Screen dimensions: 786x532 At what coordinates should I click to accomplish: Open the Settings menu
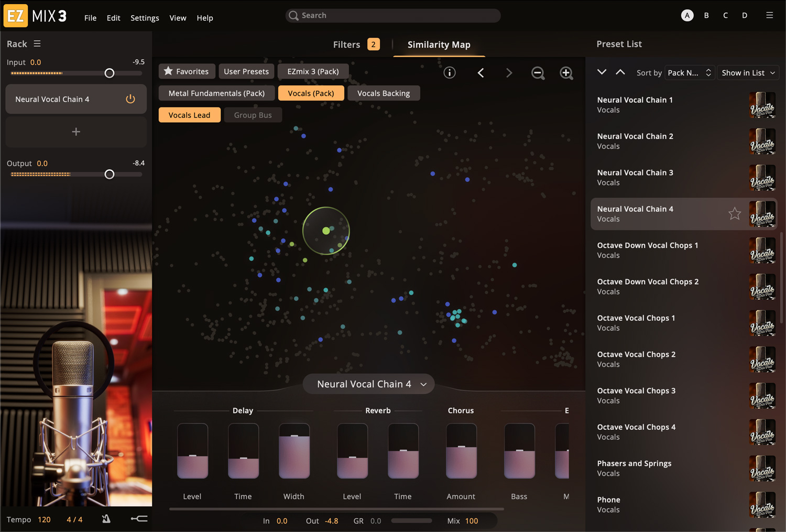click(x=145, y=18)
